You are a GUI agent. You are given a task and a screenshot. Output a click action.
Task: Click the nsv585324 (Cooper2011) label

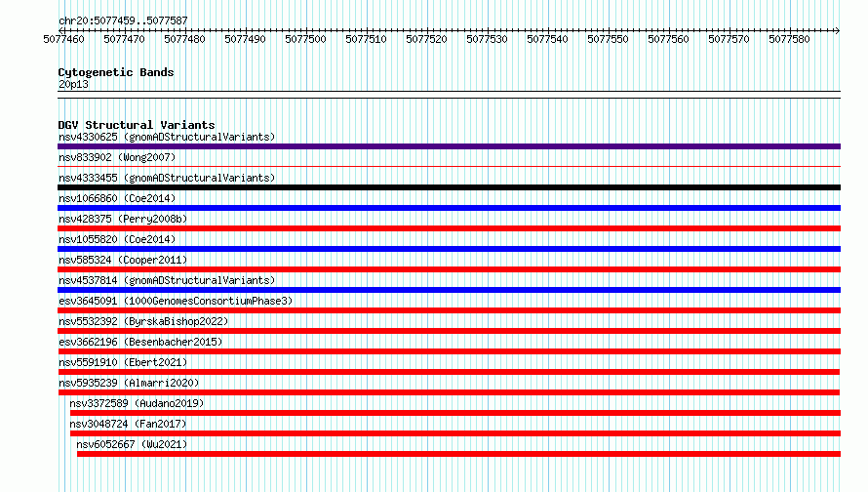123,260
